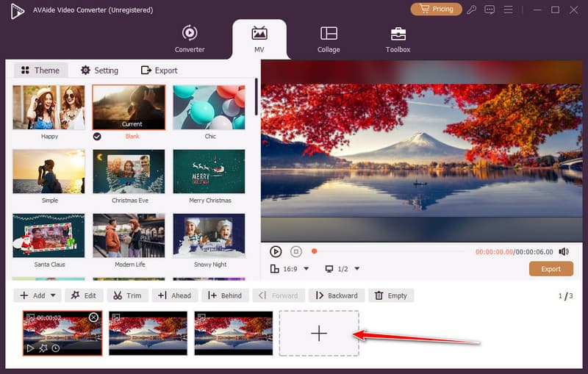Image resolution: width=588 pixels, height=374 pixels.
Task: Click the Forward button
Action: 279,295
